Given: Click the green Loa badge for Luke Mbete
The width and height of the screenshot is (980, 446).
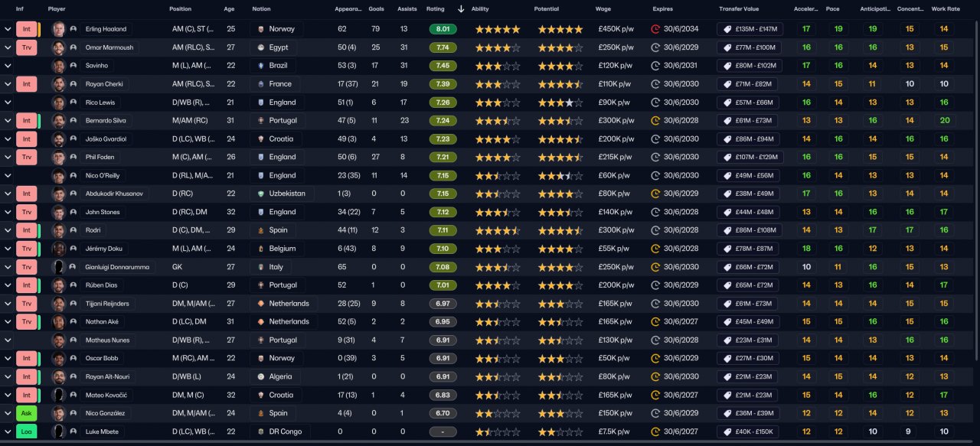Looking at the screenshot, I should [26, 431].
